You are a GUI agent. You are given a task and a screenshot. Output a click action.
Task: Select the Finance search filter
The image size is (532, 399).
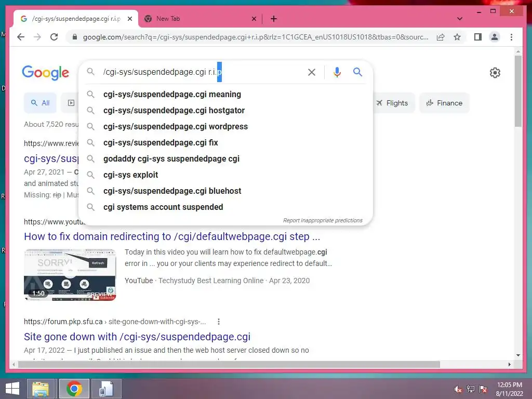(x=445, y=103)
